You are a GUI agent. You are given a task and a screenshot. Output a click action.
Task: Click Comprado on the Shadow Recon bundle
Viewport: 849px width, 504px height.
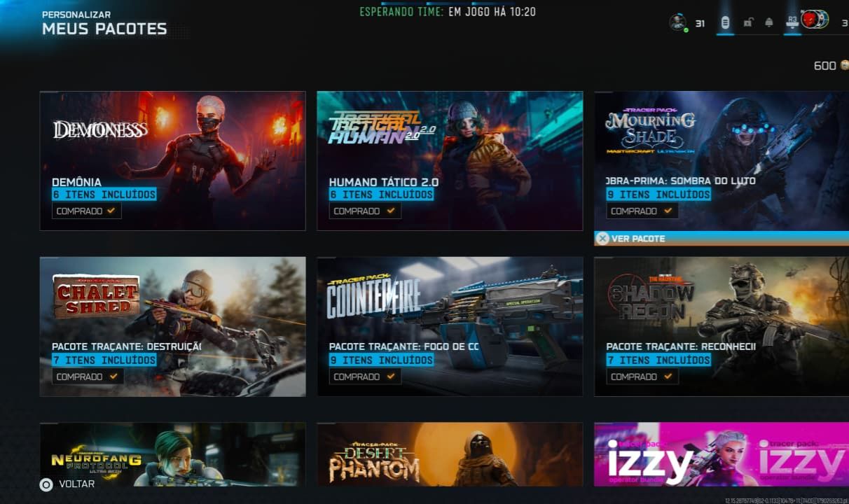(x=642, y=377)
